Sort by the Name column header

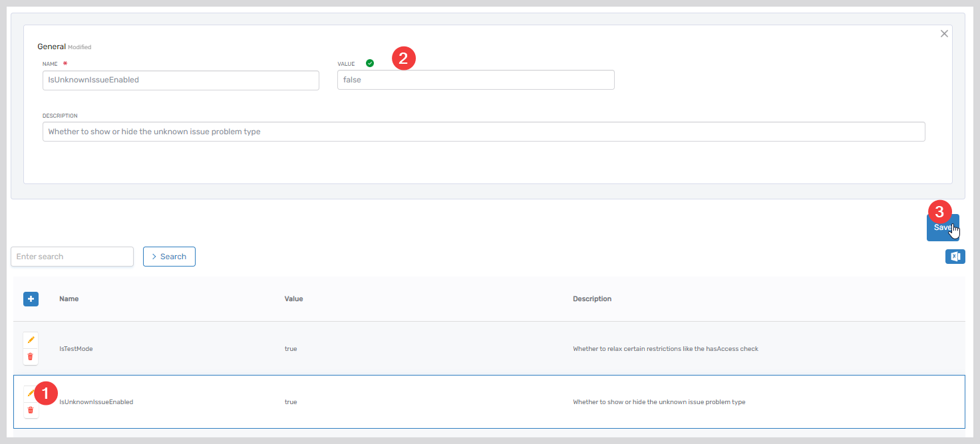coord(69,299)
